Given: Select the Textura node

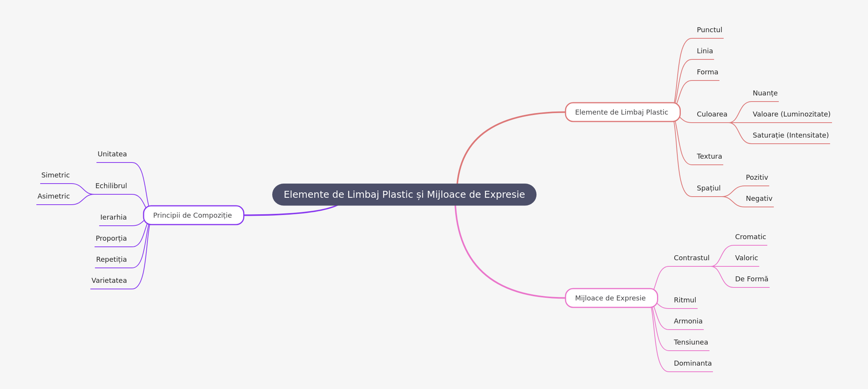Looking at the screenshot, I should [x=709, y=156].
